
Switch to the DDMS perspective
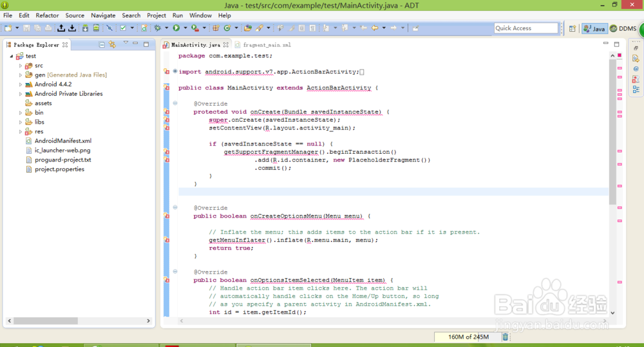pos(623,28)
